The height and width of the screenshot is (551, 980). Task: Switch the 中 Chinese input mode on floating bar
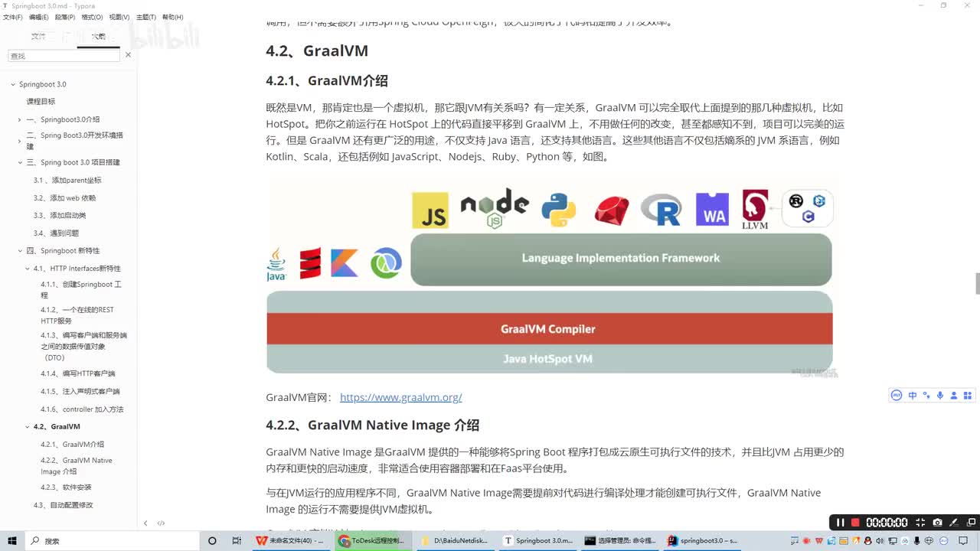913,395
